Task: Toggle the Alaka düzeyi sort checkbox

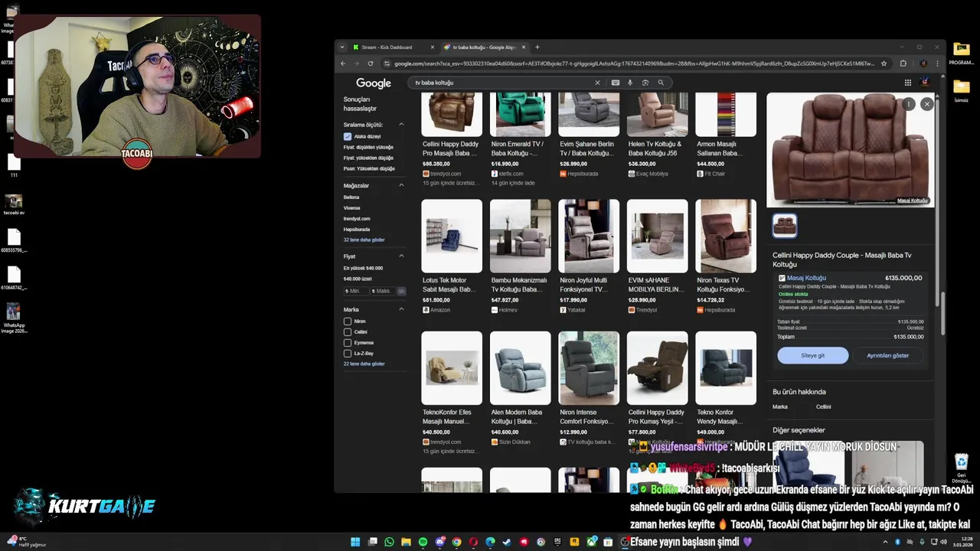Action: 348,136
